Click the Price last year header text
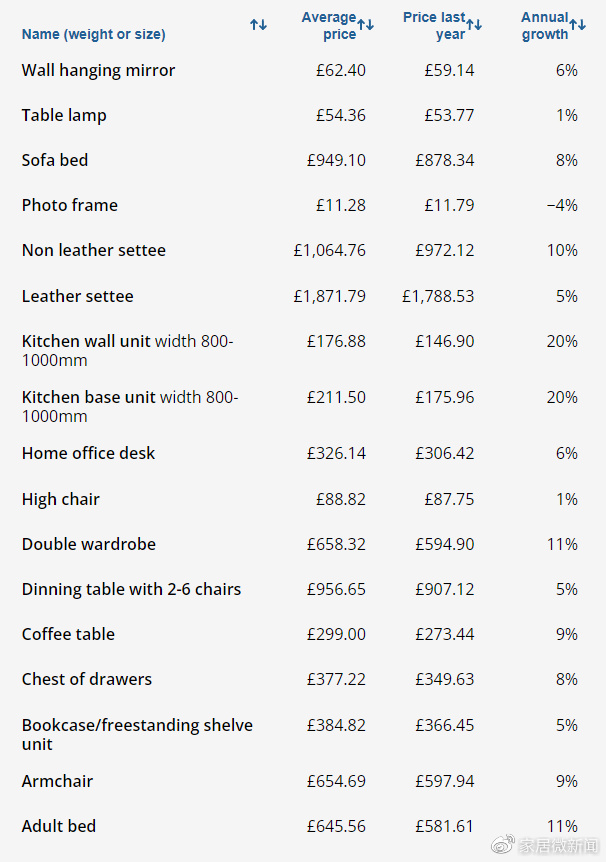 tap(435, 26)
